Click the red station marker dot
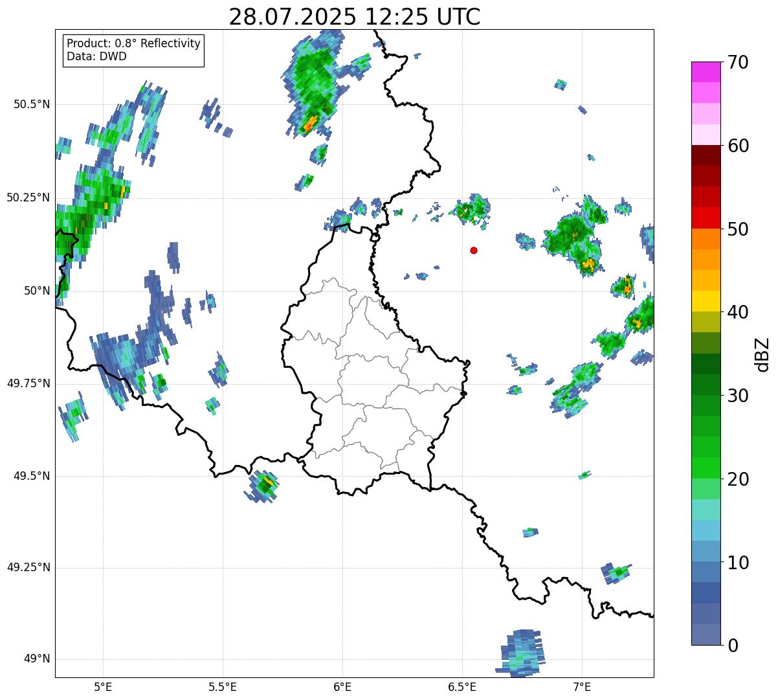This screenshot has height=700, width=778. pos(474,250)
